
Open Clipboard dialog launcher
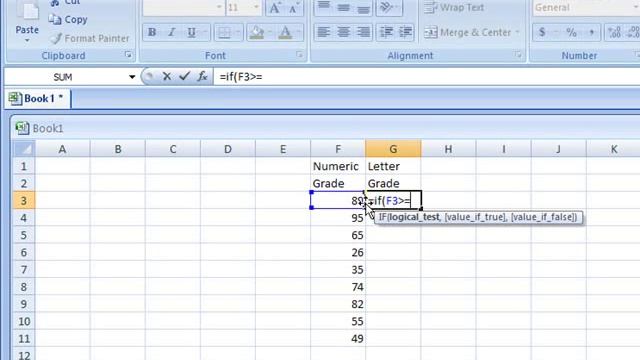point(128,55)
